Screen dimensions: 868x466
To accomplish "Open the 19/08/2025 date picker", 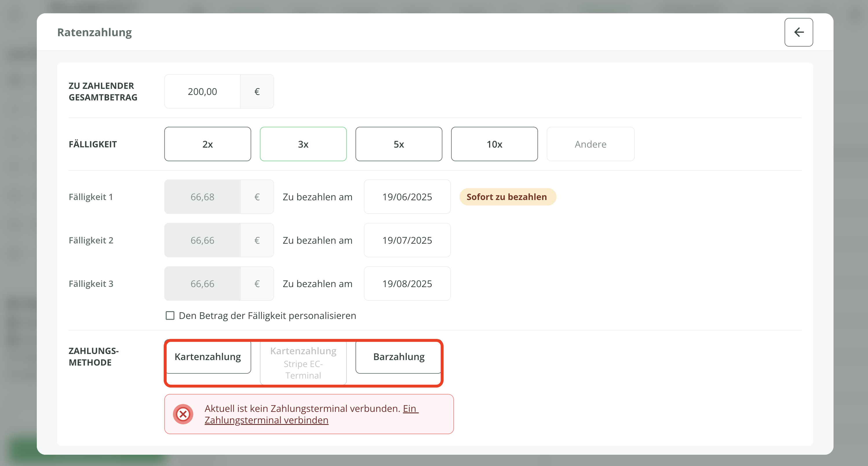I will coord(407,283).
